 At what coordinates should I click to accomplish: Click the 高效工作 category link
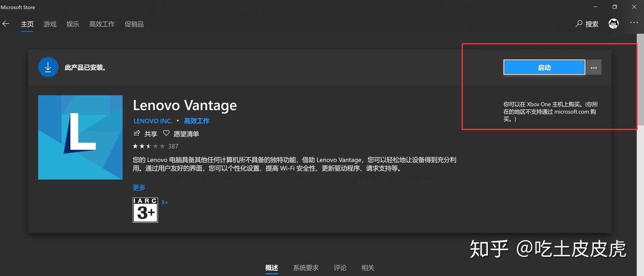(x=197, y=121)
